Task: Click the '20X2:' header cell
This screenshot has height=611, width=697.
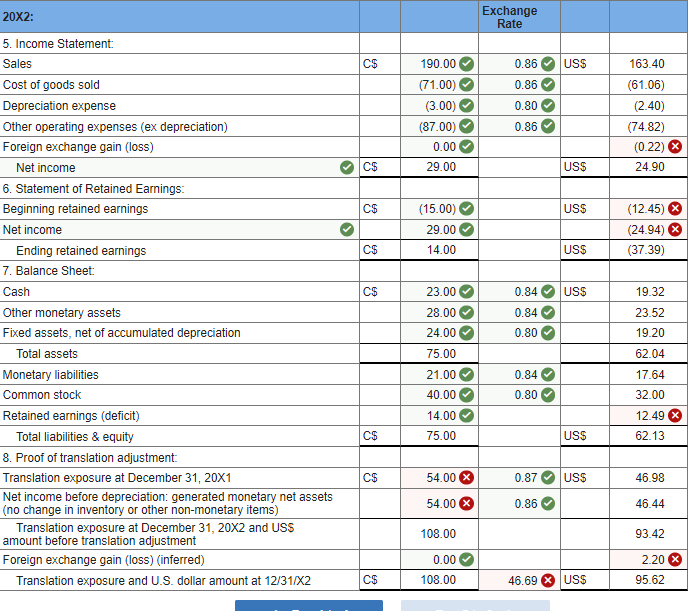Action: click(x=179, y=16)
